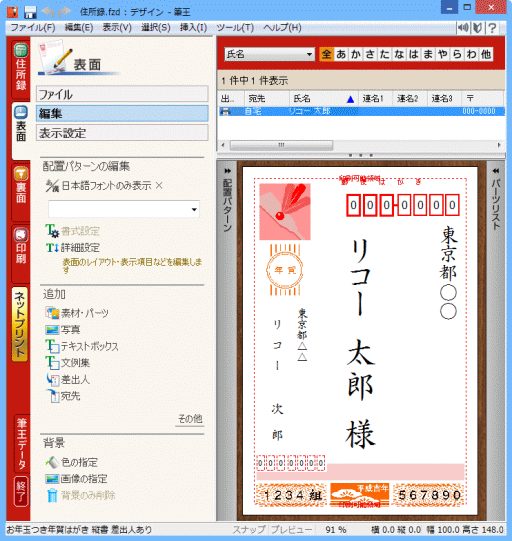Open the 文例集 phrase collection

click(x=68, y=363)
